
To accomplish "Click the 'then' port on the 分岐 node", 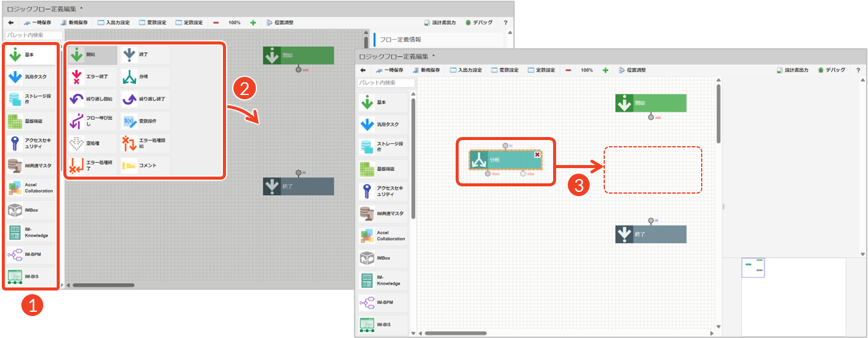I will [x=488, y=174].
